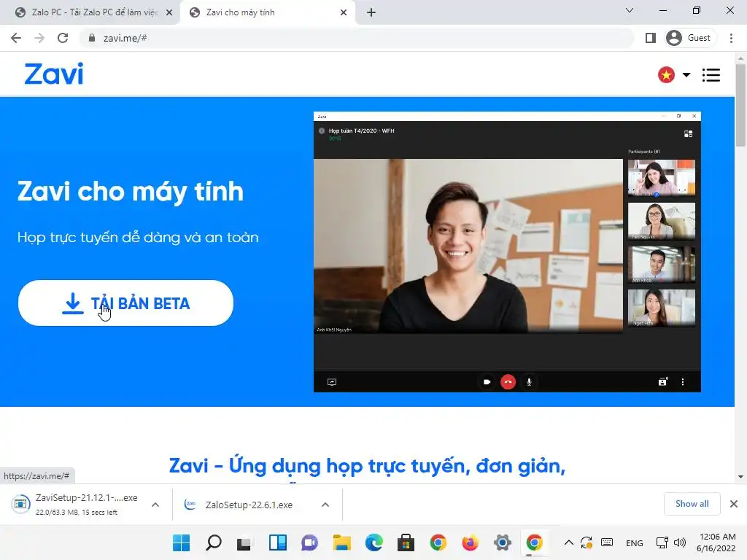Open File Explorer from taskbar
747x560 pixels.
pyautogui.click(x=341, y=542)
